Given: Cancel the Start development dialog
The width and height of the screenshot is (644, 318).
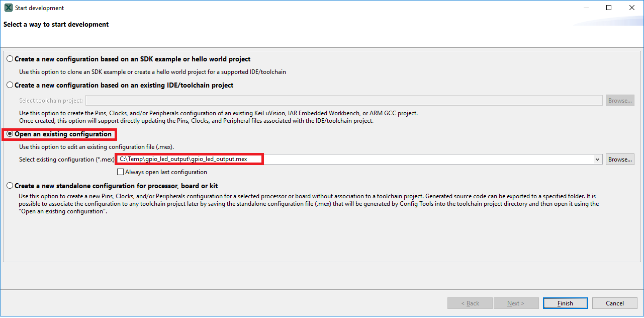Looking at the screenshot, I should point(614,303).
